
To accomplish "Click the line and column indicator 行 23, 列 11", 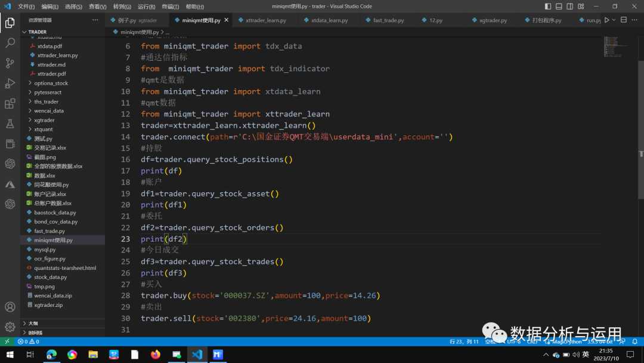I will click(464, 342).
